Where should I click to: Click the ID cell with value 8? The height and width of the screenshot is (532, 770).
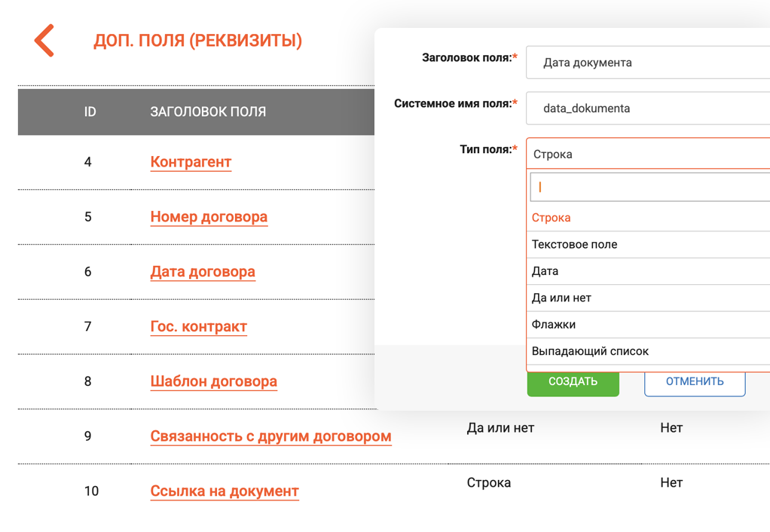tap(88, 381)
